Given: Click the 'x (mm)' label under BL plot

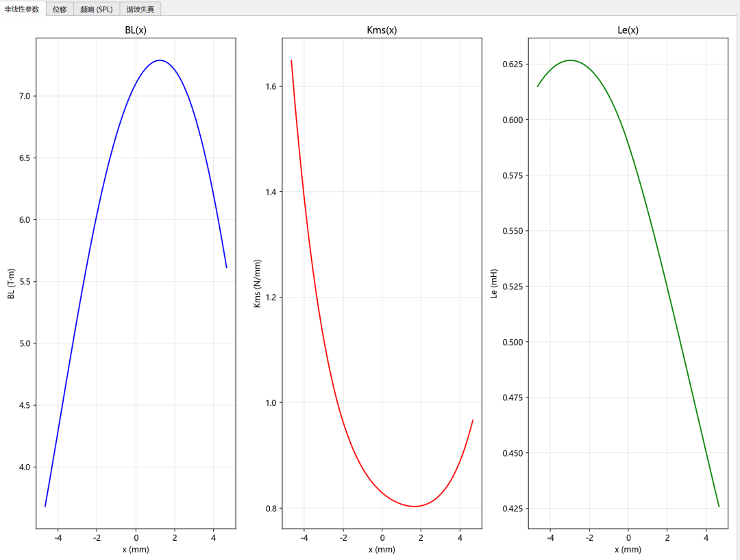Looking at the screenshot, I should [136, 550].
